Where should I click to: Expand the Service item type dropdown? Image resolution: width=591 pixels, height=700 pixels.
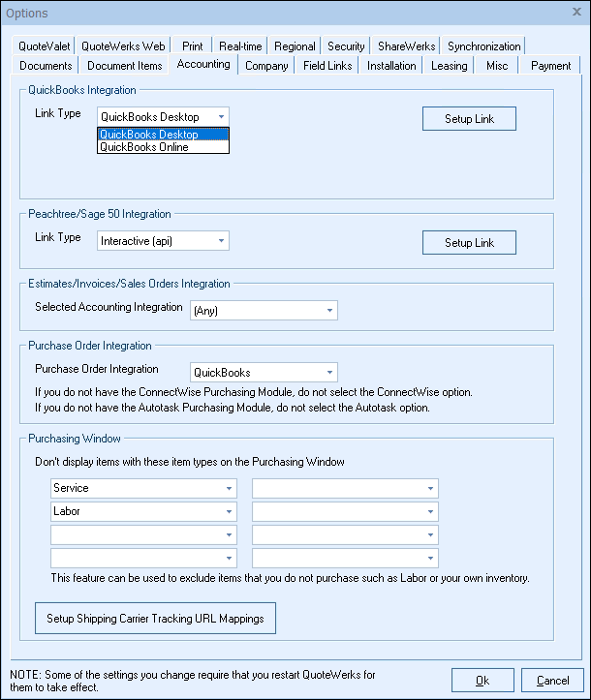(x=229, y=488)
